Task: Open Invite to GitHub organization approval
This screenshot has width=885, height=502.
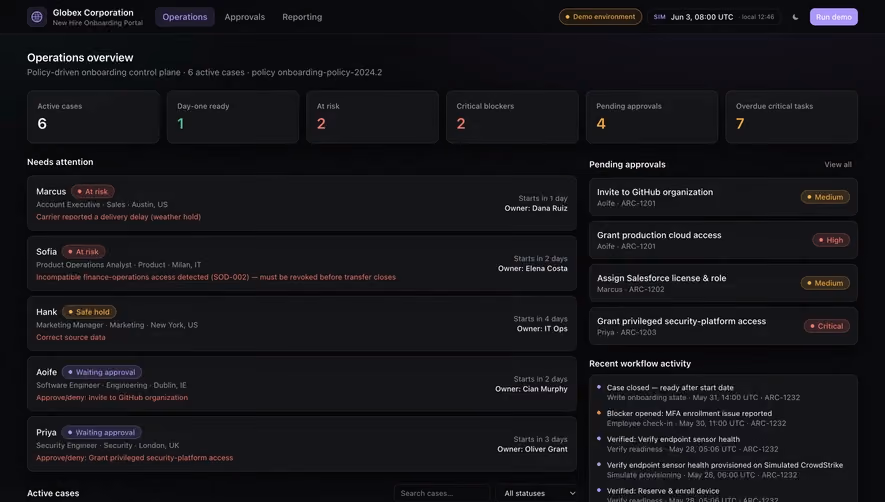Action: pos(723,197)
